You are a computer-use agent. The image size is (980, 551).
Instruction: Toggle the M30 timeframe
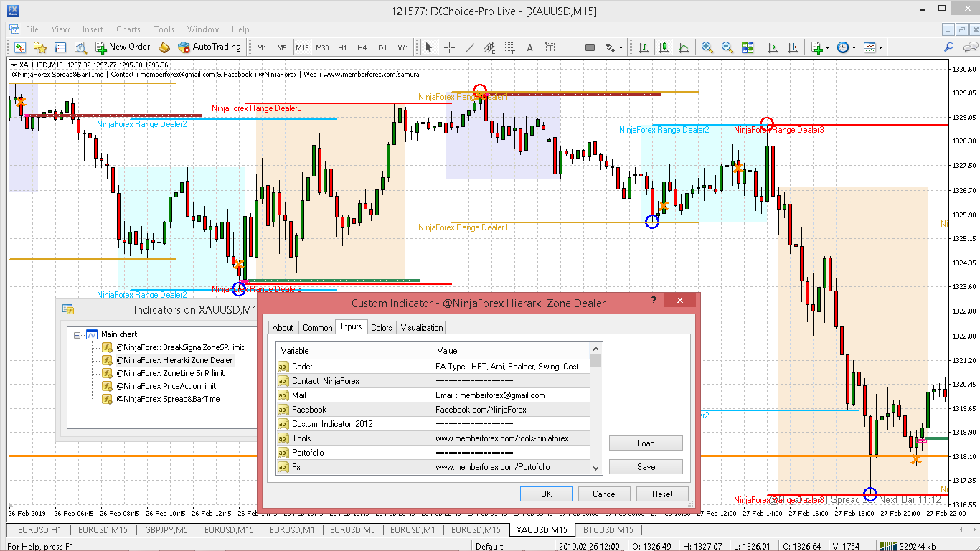(322, 47)
